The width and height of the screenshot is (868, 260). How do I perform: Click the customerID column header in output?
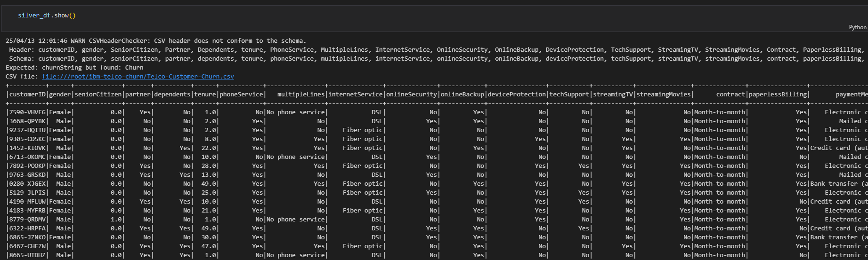click(28, 95)
